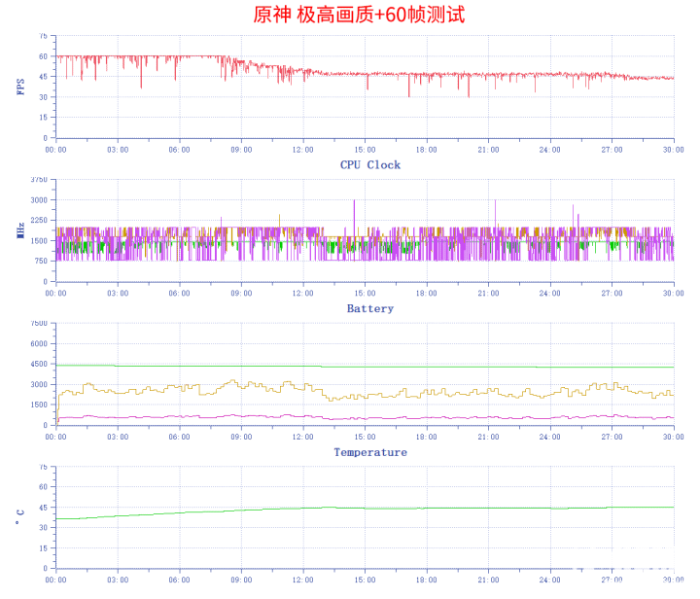Click 00:00 under the Temperature chart

click(x=55, y=581)
